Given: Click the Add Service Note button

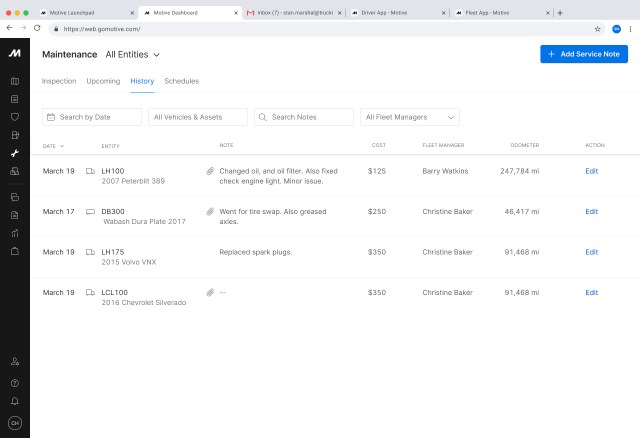Looking at the screenshot, I should (x=584, y=54).
